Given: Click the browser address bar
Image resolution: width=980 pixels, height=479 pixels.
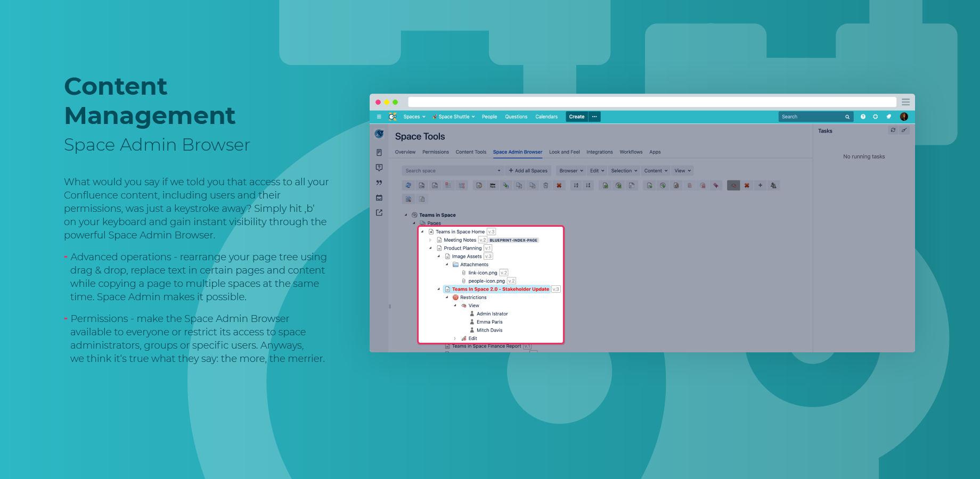Looking at the screenshot, I should [652, 102].
